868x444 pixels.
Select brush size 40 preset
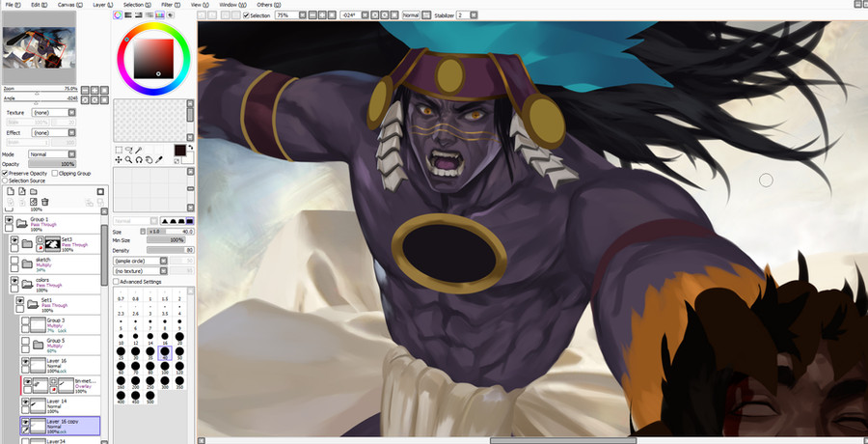164,353
